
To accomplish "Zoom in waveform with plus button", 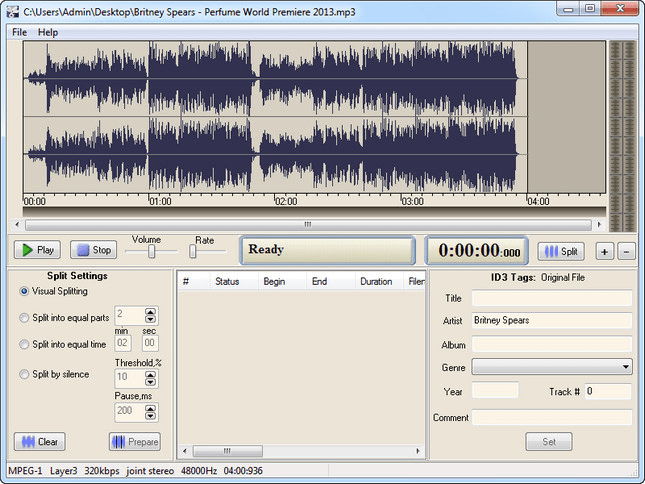I will [605, 251].
